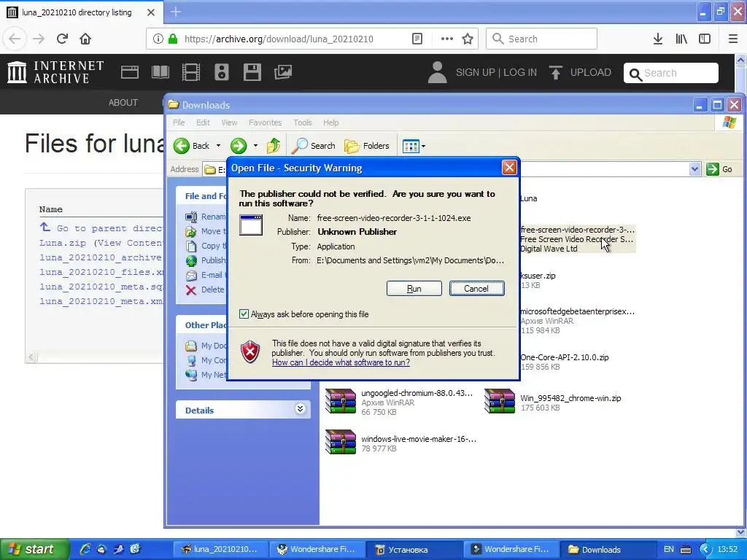Open the Firefox hamburger menu
The image size is (747, 560).
733,39
